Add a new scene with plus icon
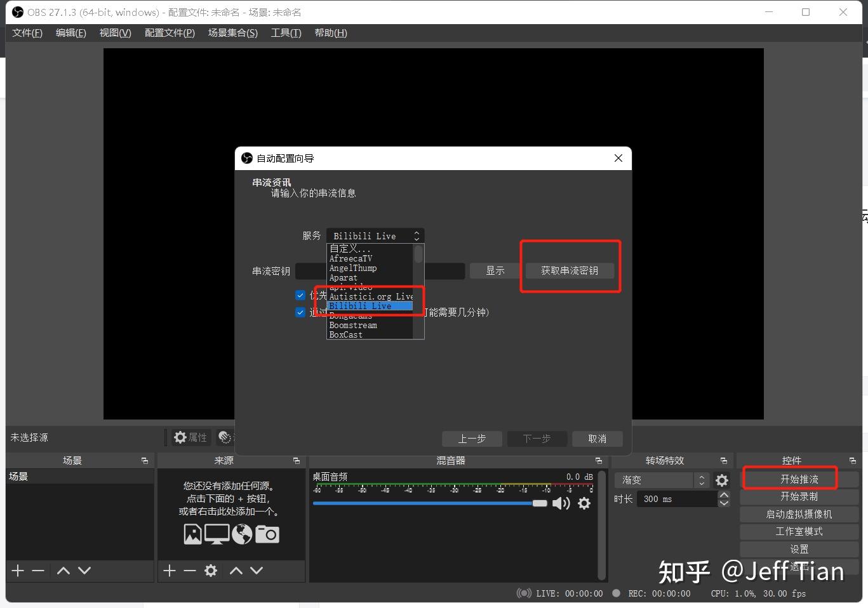868x608 pixels. pyautogui.click(x=18, y=571)
